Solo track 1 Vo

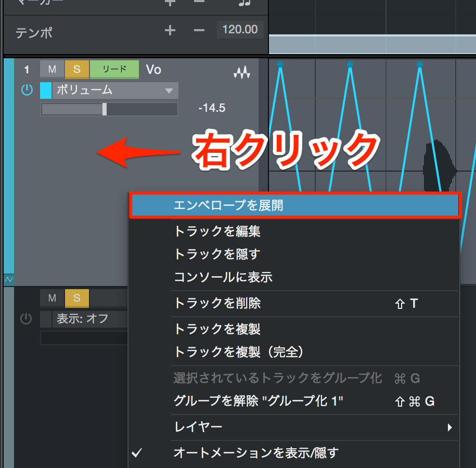(77, 69)
